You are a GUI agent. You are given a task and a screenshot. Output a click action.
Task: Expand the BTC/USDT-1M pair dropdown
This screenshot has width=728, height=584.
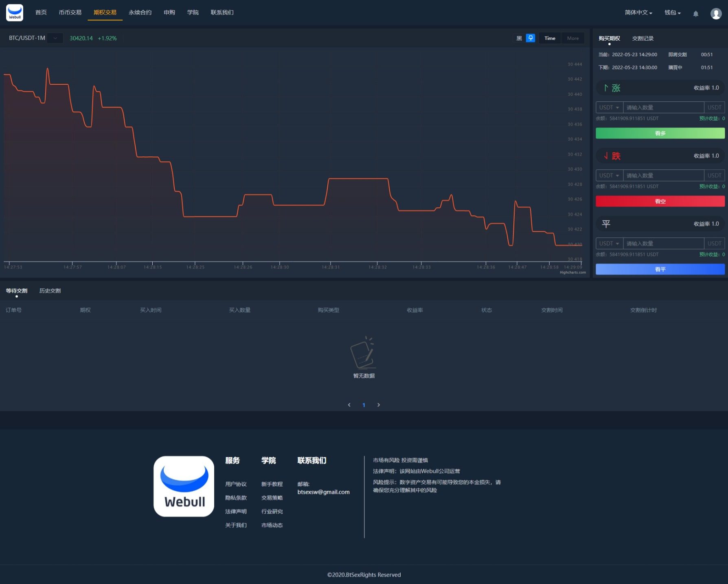[55, 38]
